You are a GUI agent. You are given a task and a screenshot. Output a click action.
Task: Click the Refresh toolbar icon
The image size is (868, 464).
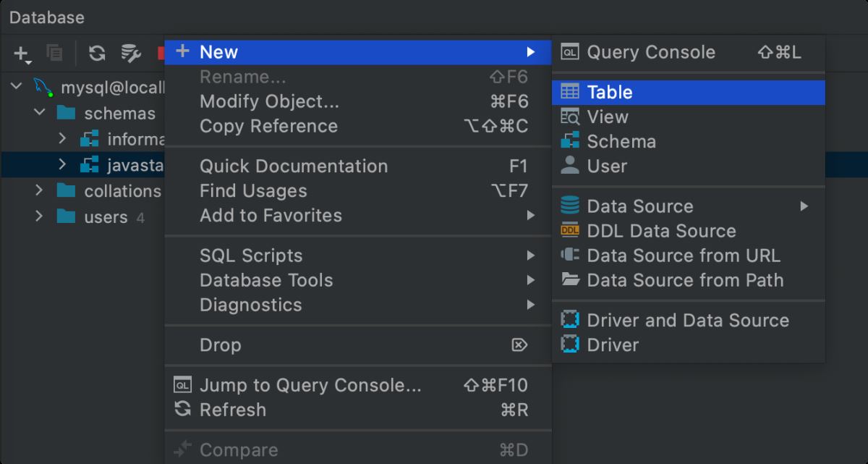[97, 53]
